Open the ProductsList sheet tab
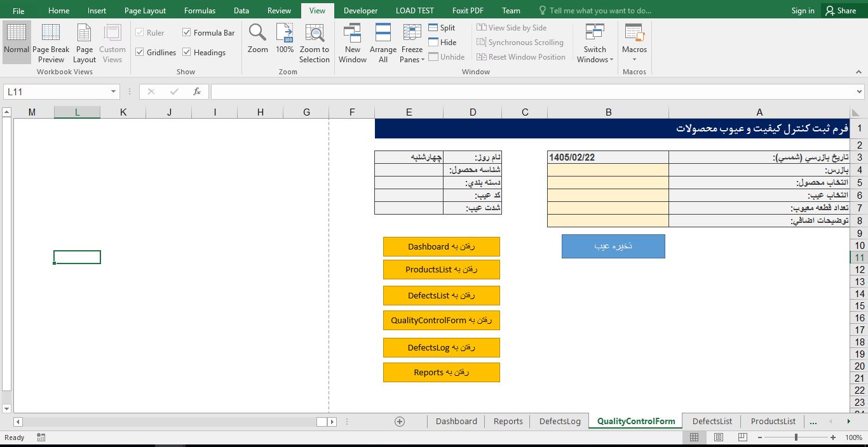 [x=773, y=421]
